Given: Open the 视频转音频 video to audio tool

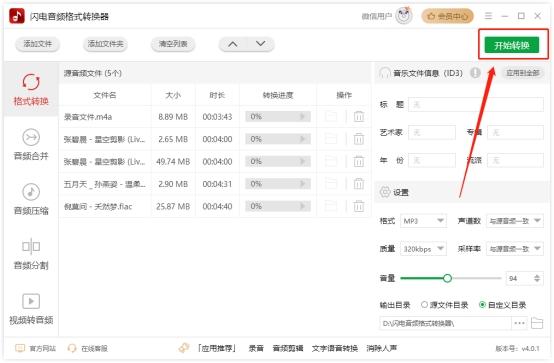Looking at the screenshot, I should [x=31, y=309].
